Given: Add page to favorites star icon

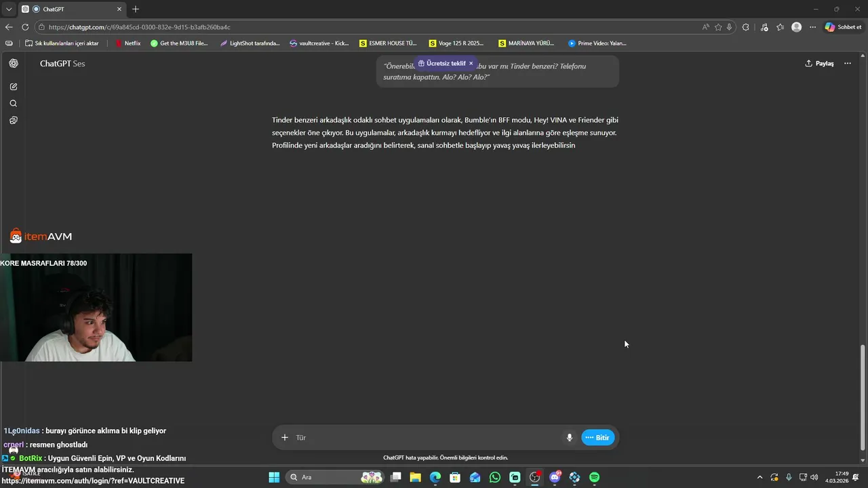Looking at the screenshot, I should 718,27.
